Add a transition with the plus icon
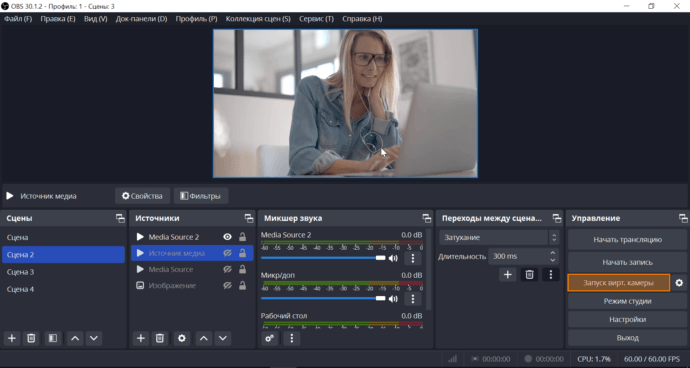690x368 pixels. [507, 274]
